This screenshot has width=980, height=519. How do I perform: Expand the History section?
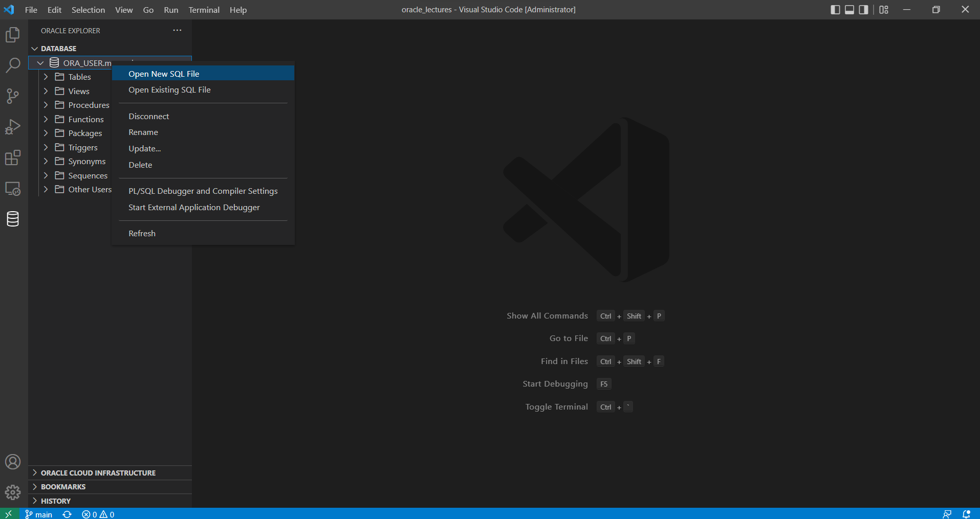110,501
